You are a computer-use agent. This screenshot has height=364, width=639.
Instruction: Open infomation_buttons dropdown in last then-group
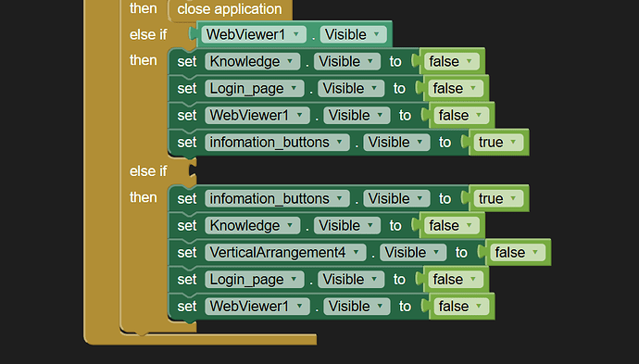pos(277,198)
